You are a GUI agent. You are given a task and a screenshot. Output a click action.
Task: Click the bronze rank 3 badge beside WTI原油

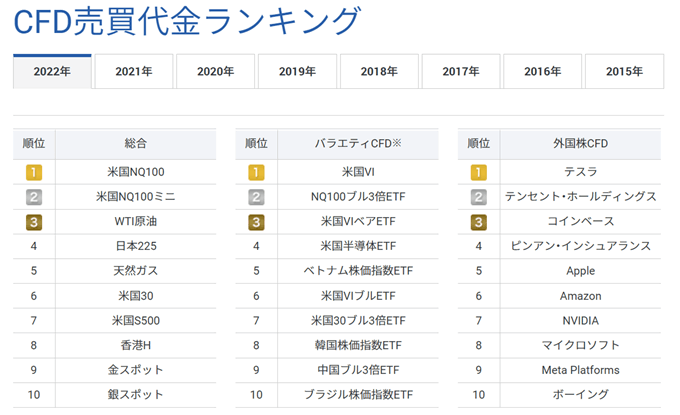point(34,222)
